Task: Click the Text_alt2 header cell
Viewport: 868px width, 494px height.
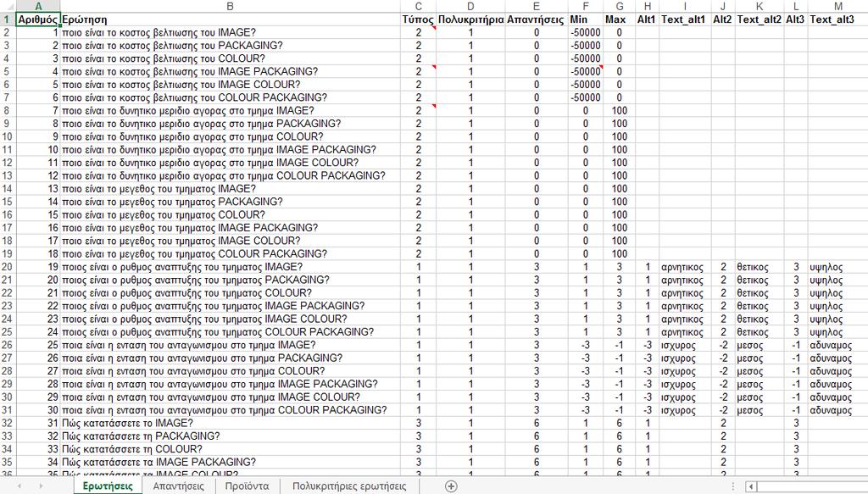Action: pyautogui.click(x=759, y=19)
